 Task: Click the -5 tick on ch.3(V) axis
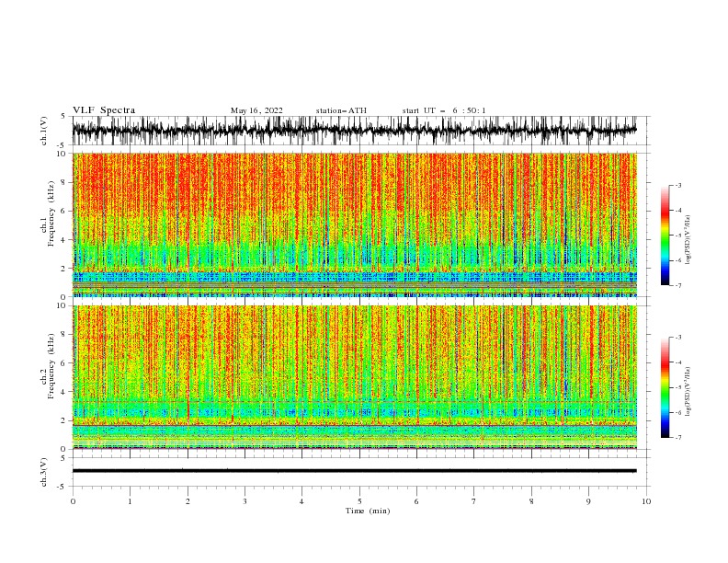point(63,487)
